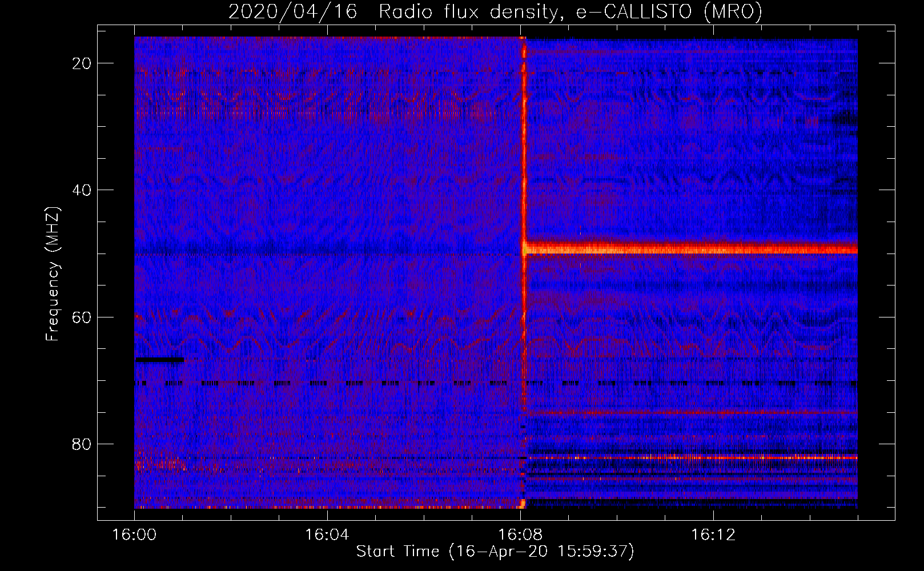Click the 80 frequency tick label
The height and width of the screenshot is (571, 924).
pos(82,444)
